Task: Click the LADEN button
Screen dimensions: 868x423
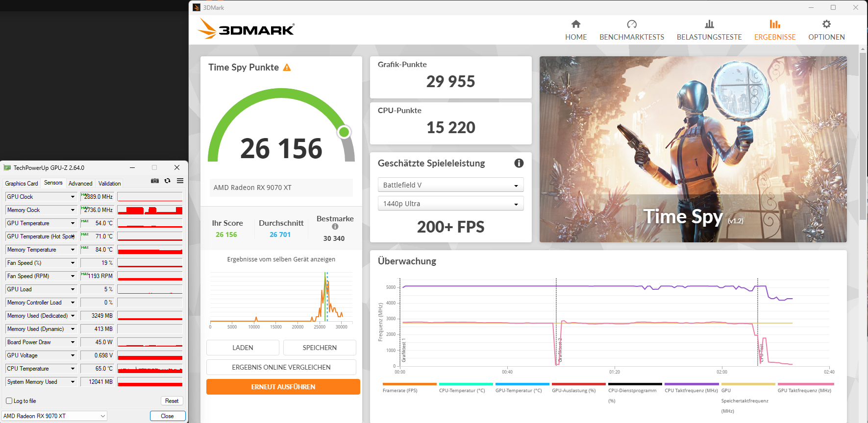Action: [243, 348]
